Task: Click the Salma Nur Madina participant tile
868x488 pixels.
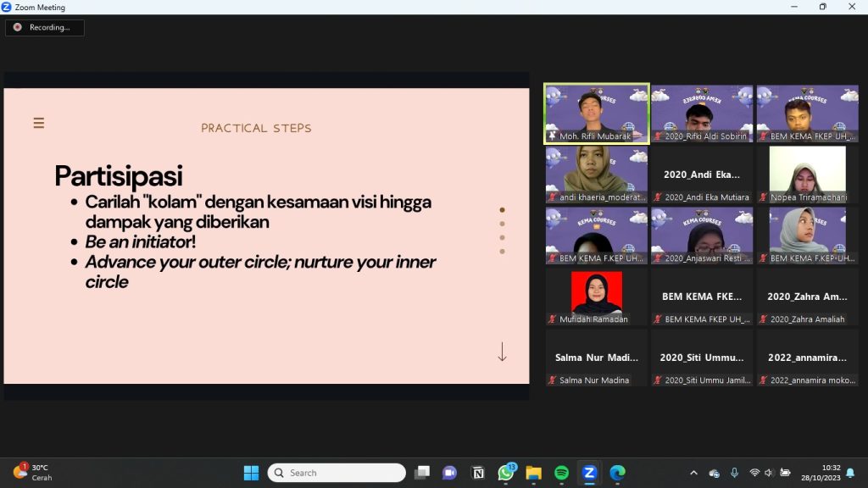Action: [597, 358]
